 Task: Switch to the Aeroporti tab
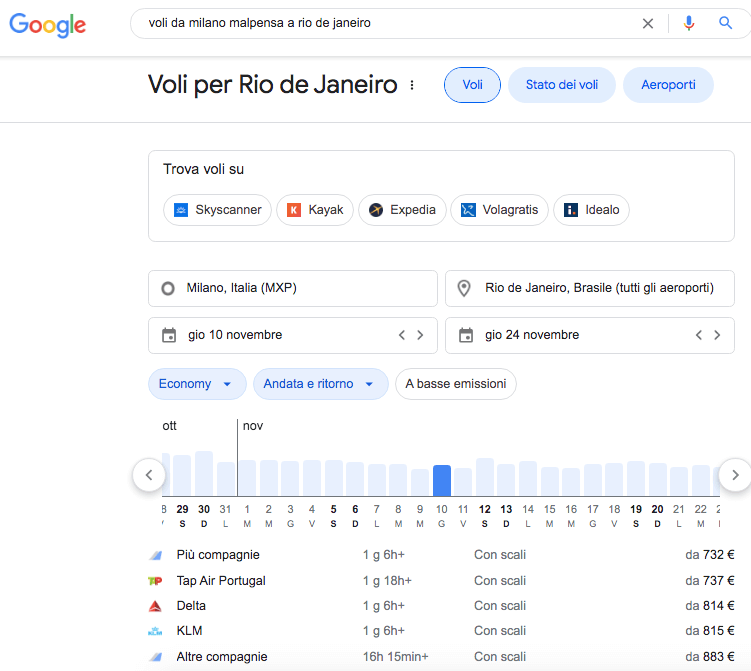(668, 85)
